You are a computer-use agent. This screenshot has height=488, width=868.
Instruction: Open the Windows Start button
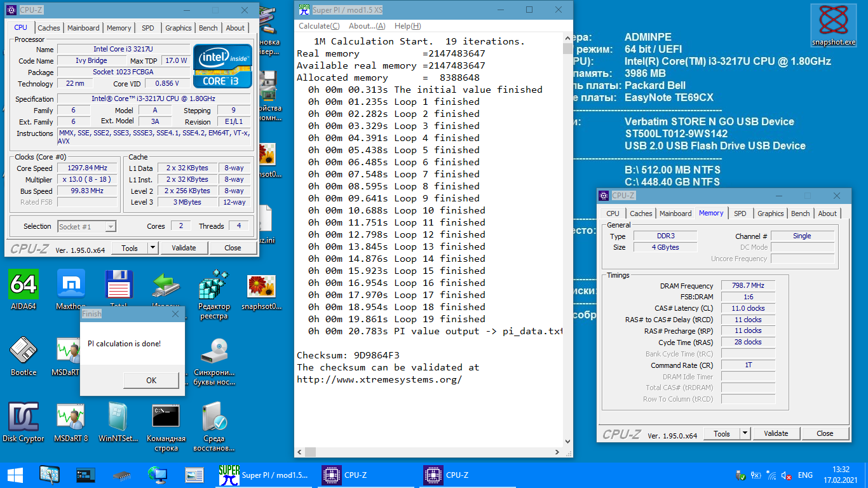click(15, 475)
